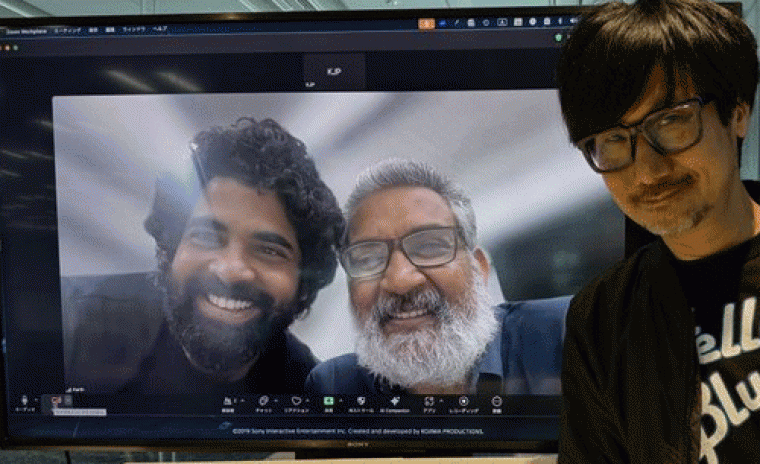Click the Reactions heart icon
The height and width of the screenshot is (464, 760).
click(x=295, y=400)
